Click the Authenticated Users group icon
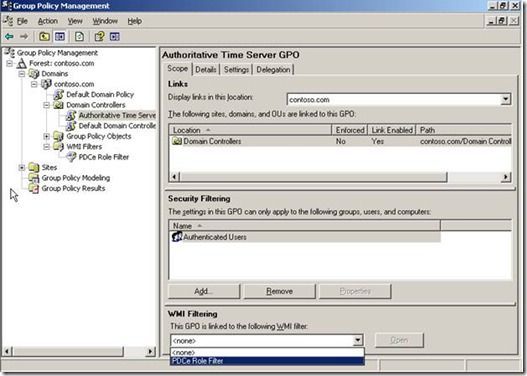The image size is (527, 376). tap(177, 237)
